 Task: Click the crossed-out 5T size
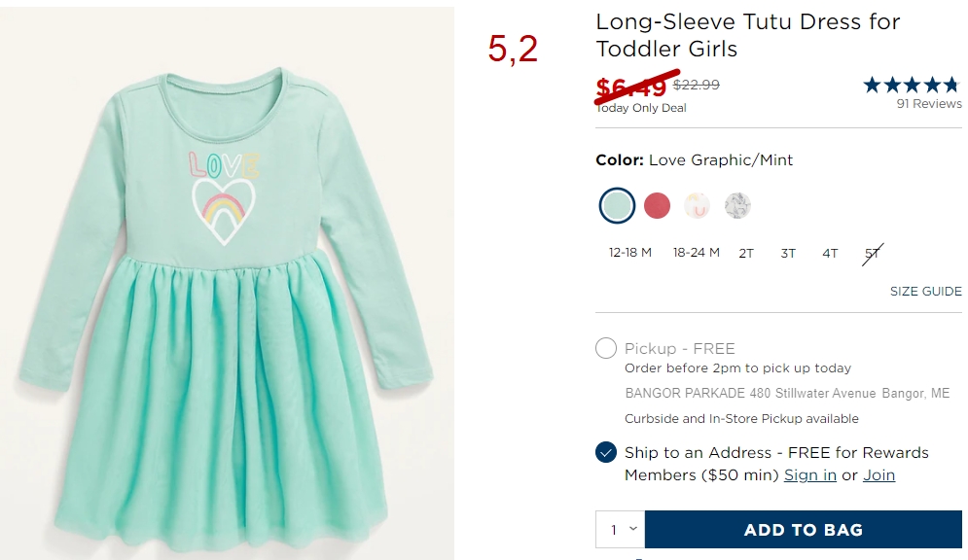click(x=873, y=254)
